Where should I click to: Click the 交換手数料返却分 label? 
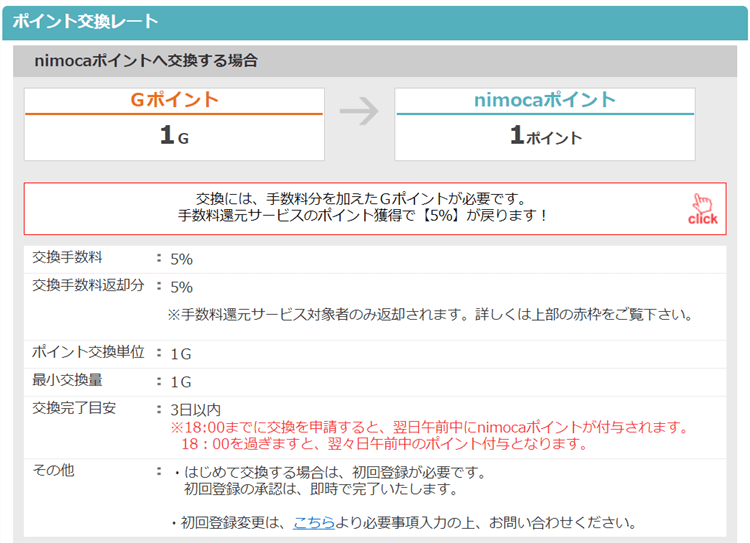coord(88,285)
